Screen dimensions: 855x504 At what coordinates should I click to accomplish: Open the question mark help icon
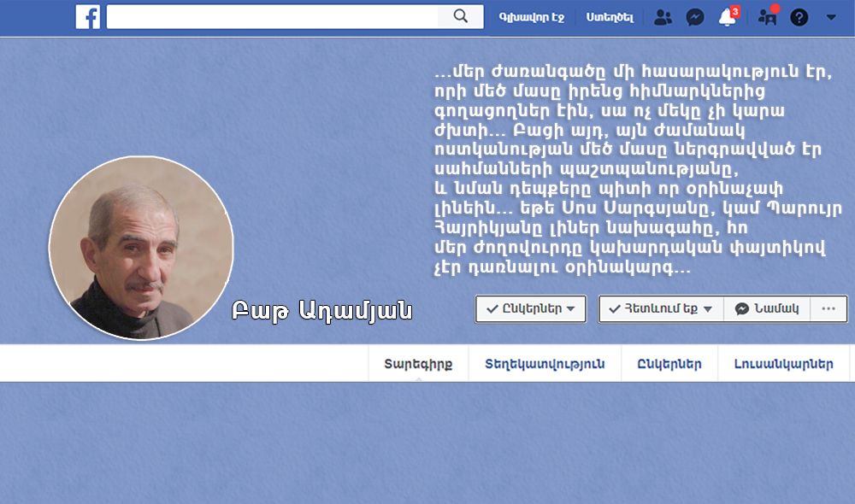(x=799, y=17)
